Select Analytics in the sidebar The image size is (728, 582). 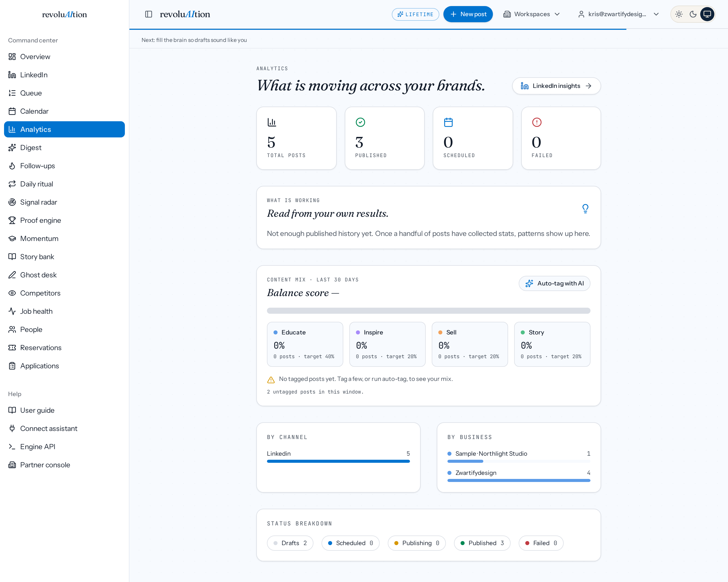tap(64, 129)
